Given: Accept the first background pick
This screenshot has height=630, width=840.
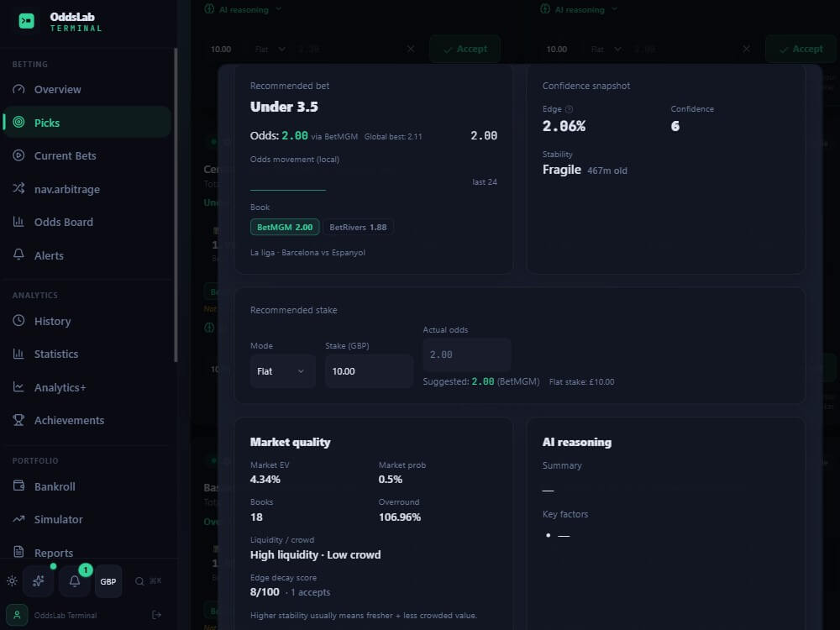Looking at the screenshot, I should (465, 50).
